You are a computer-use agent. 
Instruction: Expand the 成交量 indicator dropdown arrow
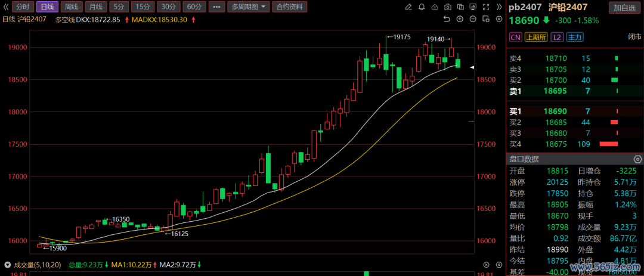(x=7, y=265)
